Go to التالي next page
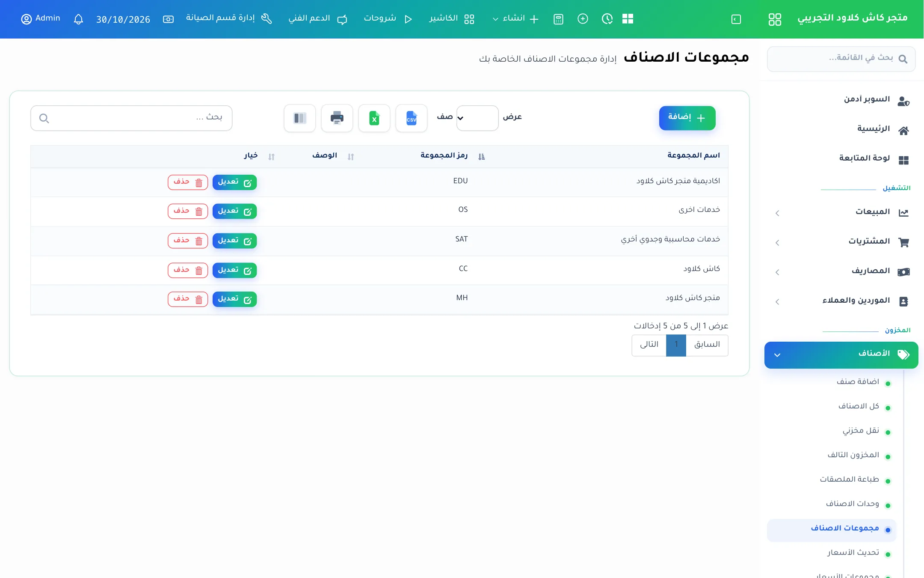Viewport: 924px width, 578px height. point(649,345)
